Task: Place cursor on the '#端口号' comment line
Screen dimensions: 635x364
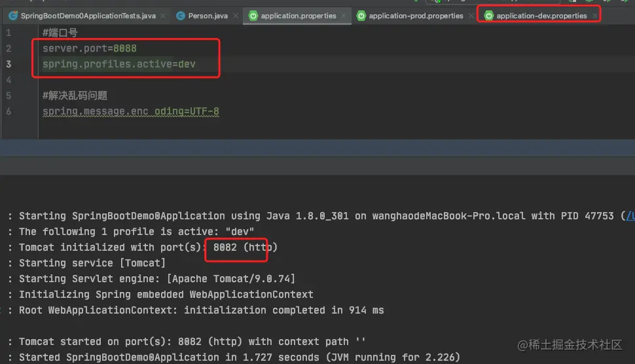Action: point(60,32)
